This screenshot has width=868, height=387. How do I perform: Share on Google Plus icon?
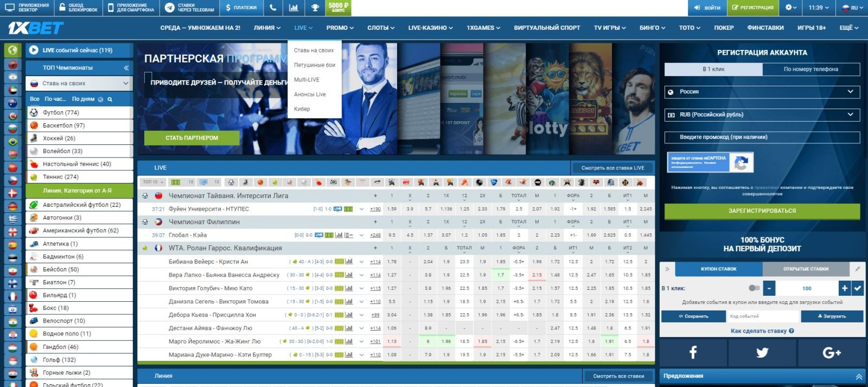tap(831, 352)
